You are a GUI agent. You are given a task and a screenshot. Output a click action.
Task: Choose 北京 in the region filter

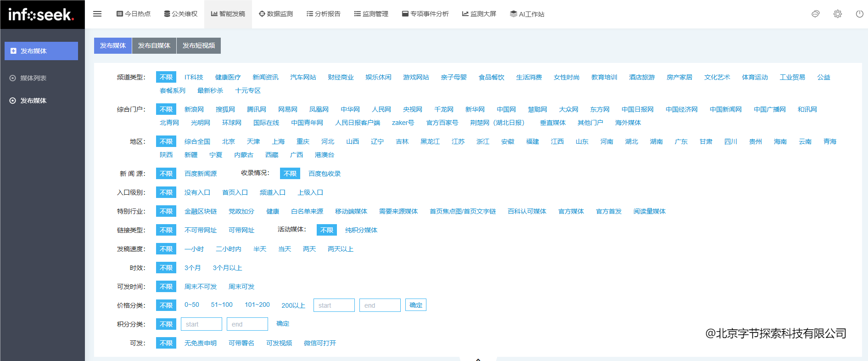228,141
